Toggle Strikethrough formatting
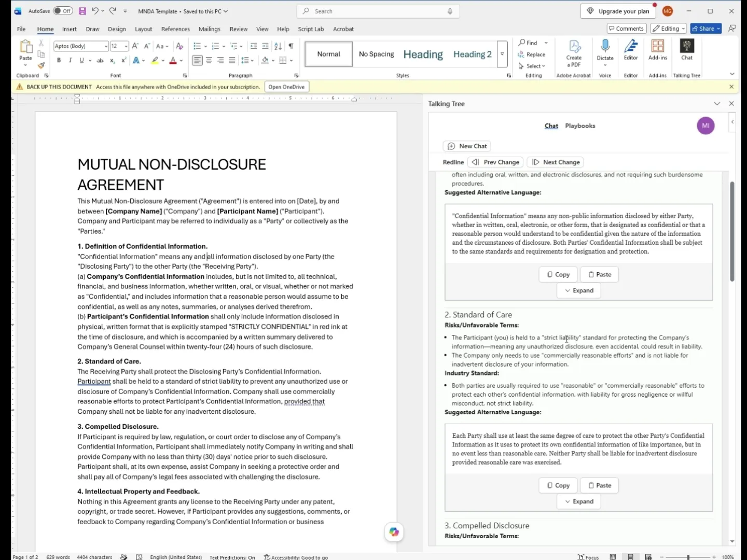 [100, 61]
